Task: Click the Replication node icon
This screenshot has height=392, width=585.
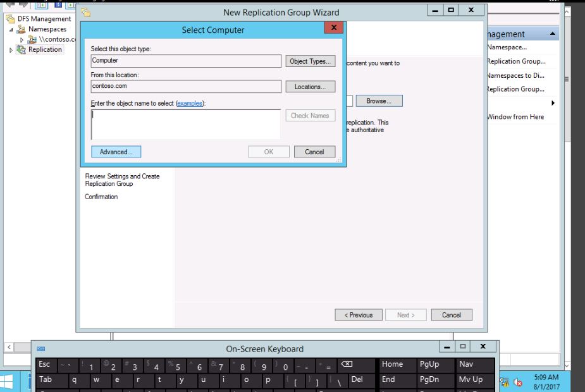Action: coord(22,49)
